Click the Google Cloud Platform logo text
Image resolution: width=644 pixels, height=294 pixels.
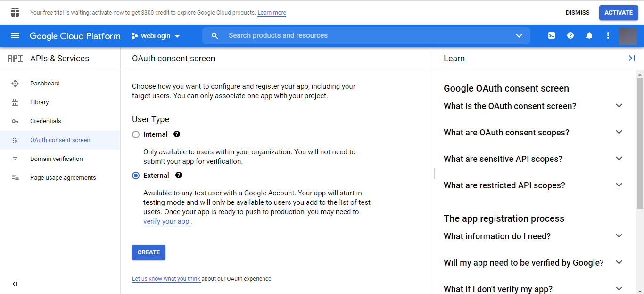[x=75, y=36]
